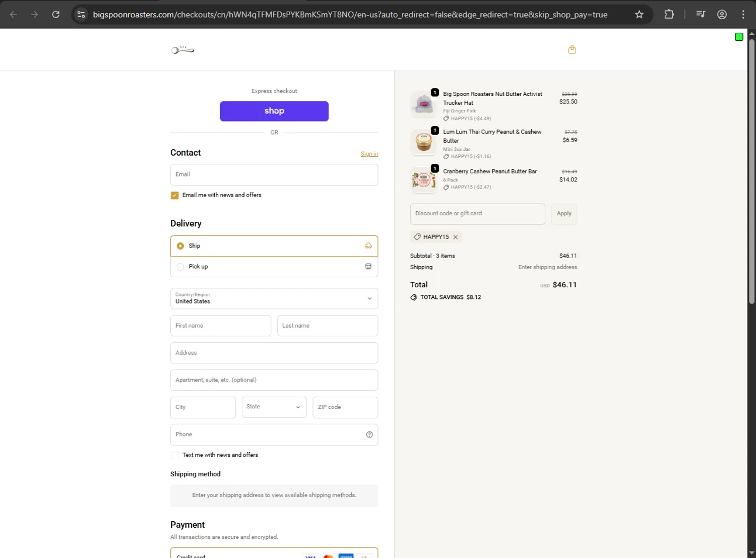
Task: Click the ZIP code field
Action: [x=345, y=407]
